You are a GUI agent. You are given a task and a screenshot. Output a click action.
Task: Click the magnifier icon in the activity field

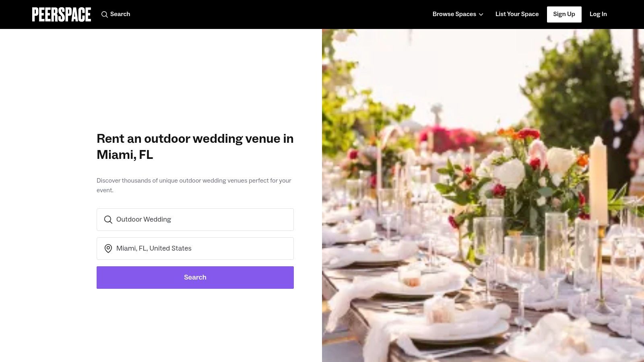(108, 220)
